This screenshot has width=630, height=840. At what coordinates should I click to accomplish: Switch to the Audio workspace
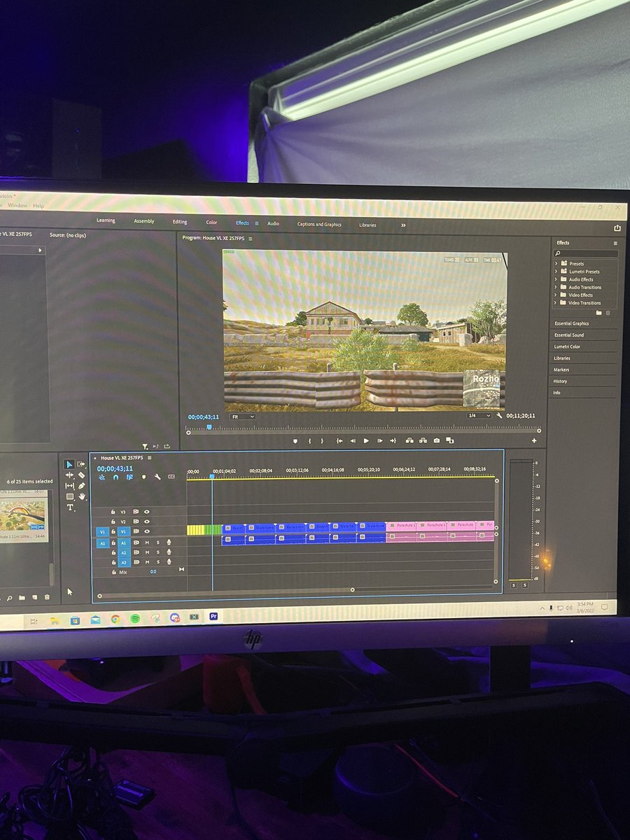click(x=273, y=223)
